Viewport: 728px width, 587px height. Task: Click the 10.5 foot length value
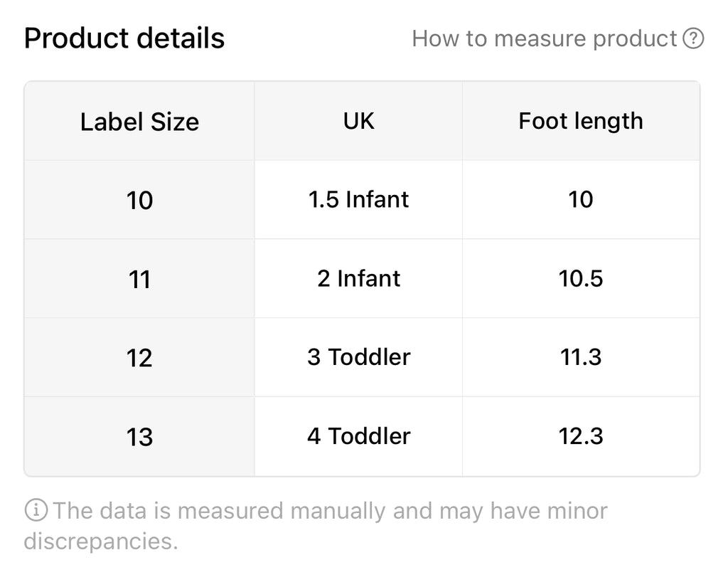click(x=581, y=279)
